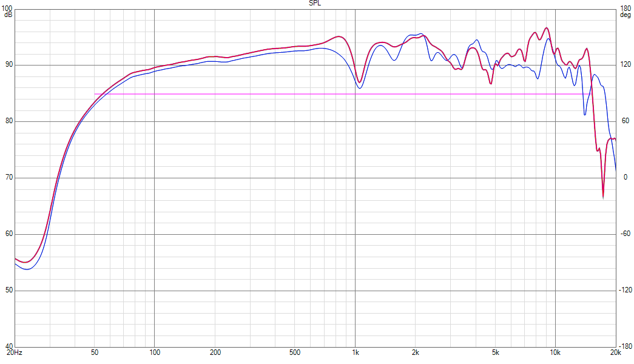Click the '-60' degree axis label
The image size is (634, 364).
626,234
